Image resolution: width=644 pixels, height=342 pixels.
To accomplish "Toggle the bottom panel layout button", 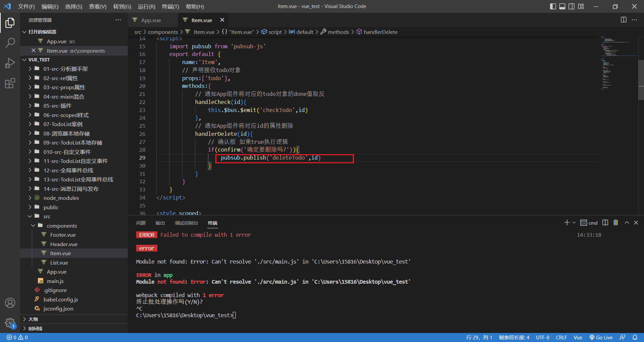I will tap(562, 6).
